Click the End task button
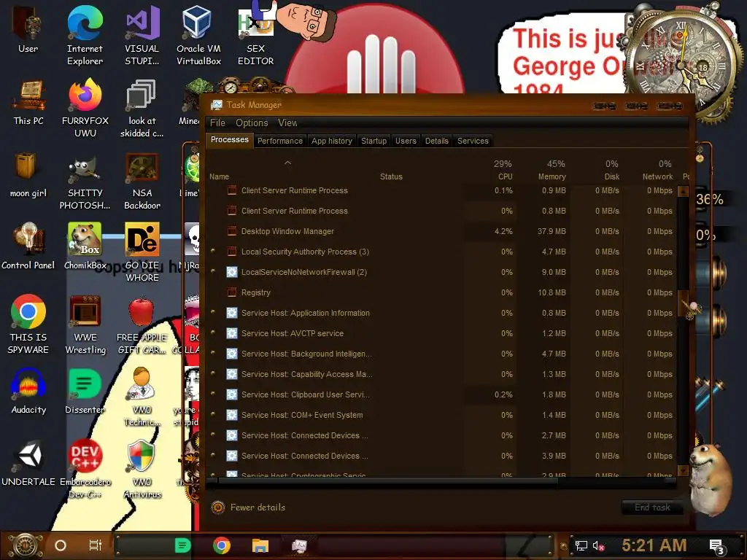This screenshot has width=747, height=560. pos(652,507)
